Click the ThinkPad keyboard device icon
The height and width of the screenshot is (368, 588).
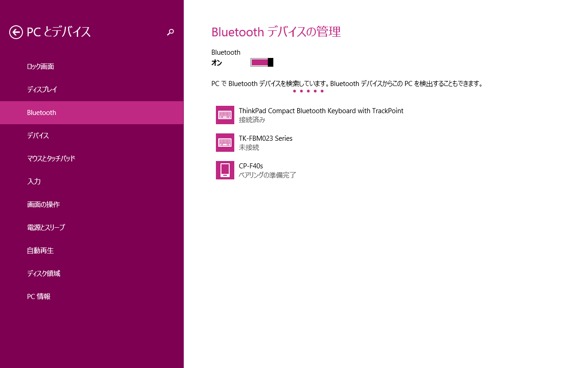[x=225, y=115]
